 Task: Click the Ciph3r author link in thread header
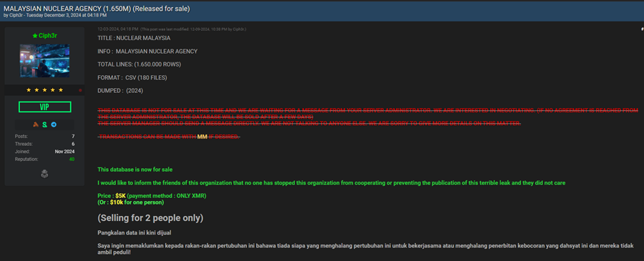[15, 15]
